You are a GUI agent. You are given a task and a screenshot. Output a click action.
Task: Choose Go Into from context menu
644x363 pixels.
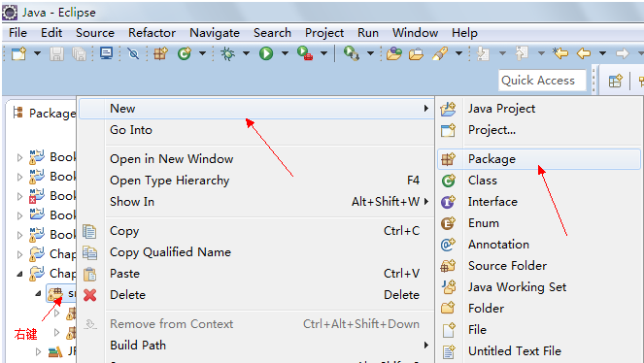point(256,130)
